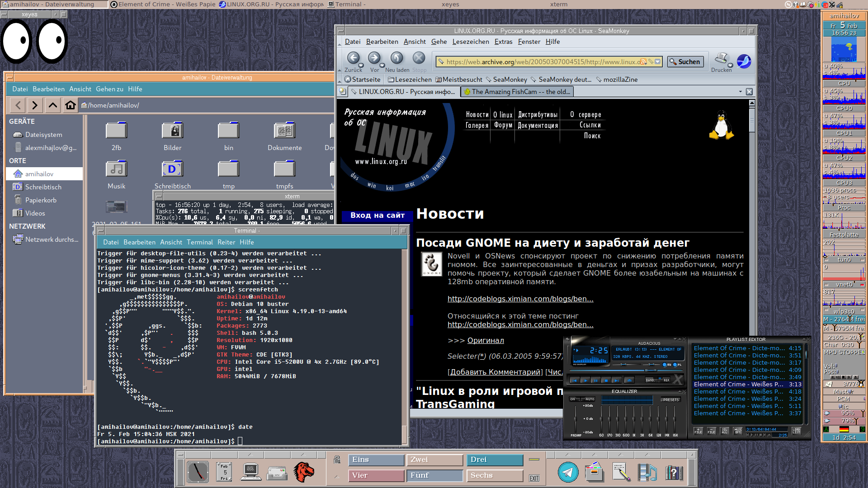Skip to next track in Audacious

617,380
